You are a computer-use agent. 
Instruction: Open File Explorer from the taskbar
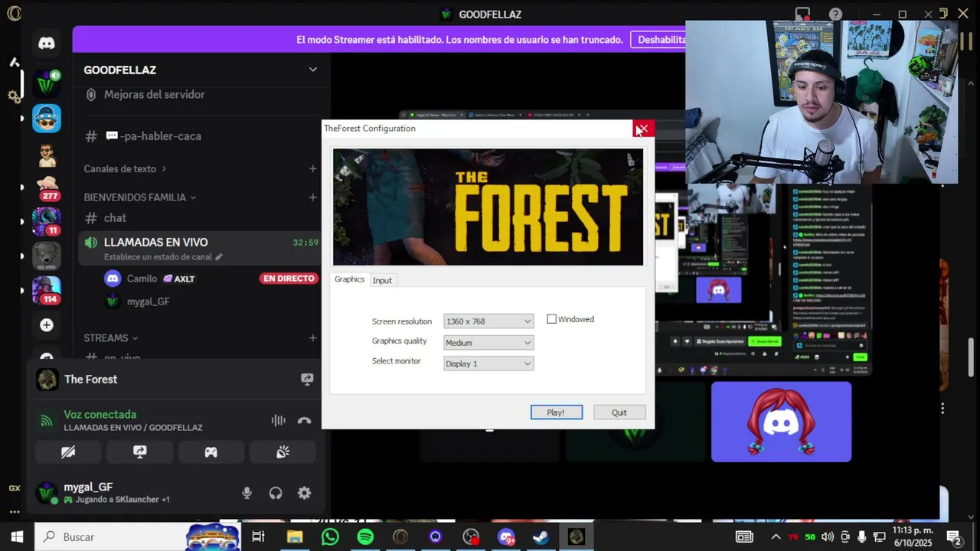(x=294, y=537)
